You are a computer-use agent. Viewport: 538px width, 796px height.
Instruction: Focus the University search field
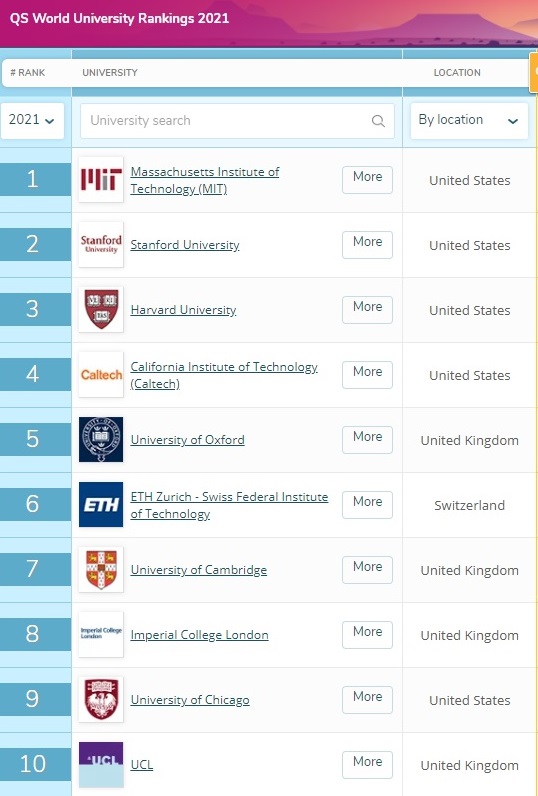click(237, 121)
